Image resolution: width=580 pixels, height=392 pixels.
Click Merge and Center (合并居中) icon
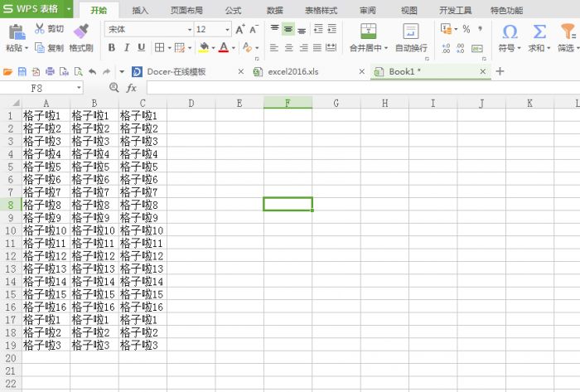369,31
